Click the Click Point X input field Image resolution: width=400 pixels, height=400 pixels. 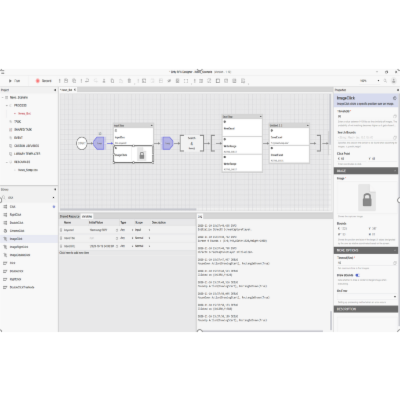[x=352, y=159]
